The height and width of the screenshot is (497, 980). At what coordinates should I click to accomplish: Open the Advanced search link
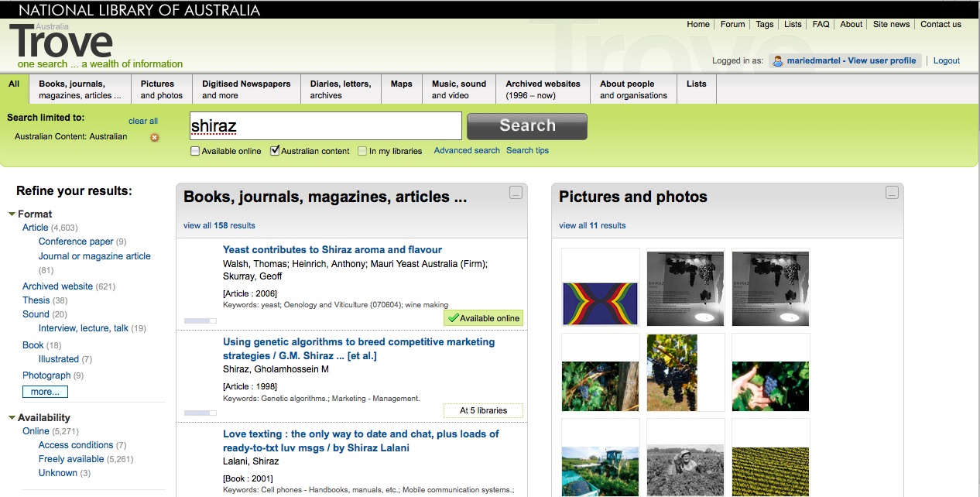[x=467, y=150]
